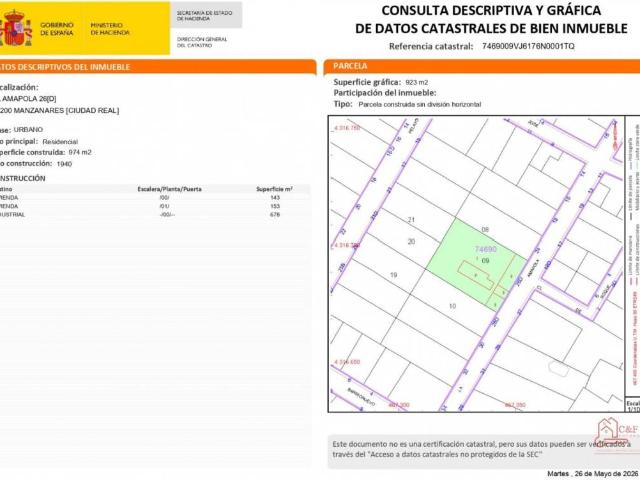Click the C&F house logo
Viewport: 640px width, 480px height.
click(617, 433)
